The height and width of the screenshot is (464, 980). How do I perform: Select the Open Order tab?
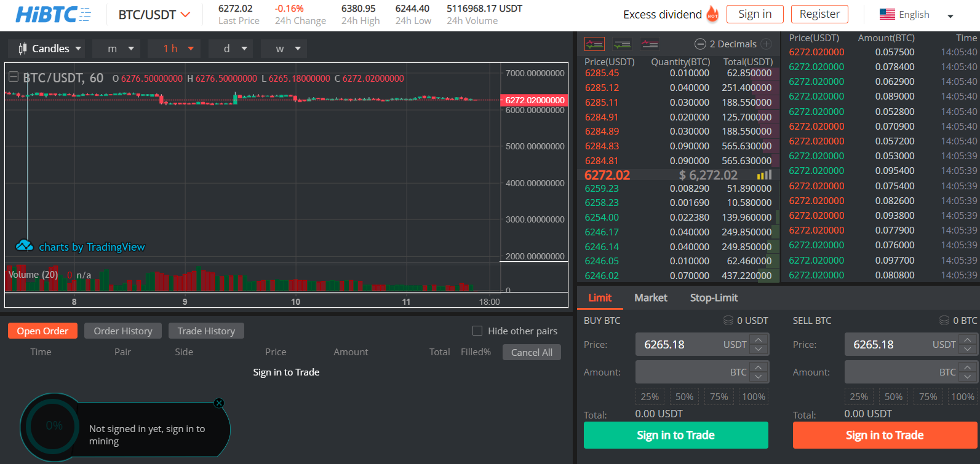pyautogui.click(x=42, y=331)
